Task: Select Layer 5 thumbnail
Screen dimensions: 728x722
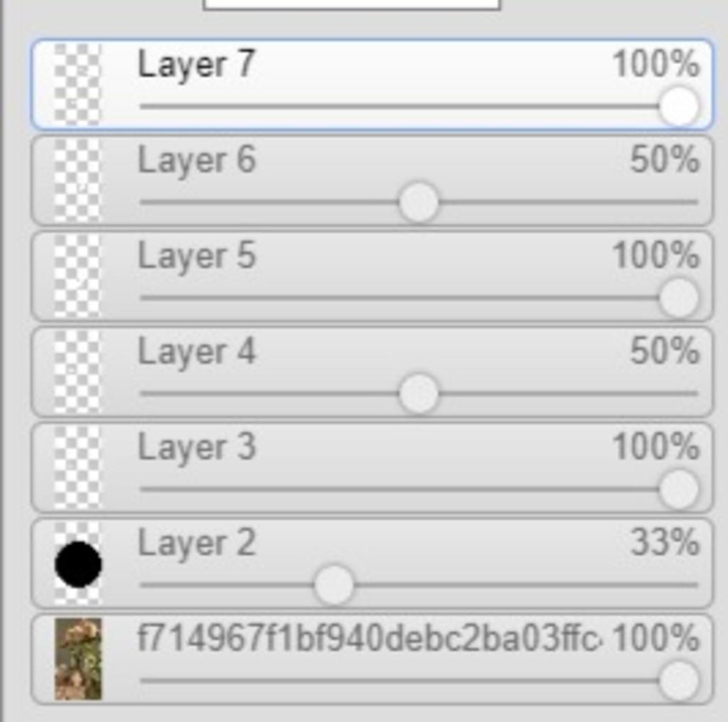Action: pyautogui.click(x=77, y=276)
